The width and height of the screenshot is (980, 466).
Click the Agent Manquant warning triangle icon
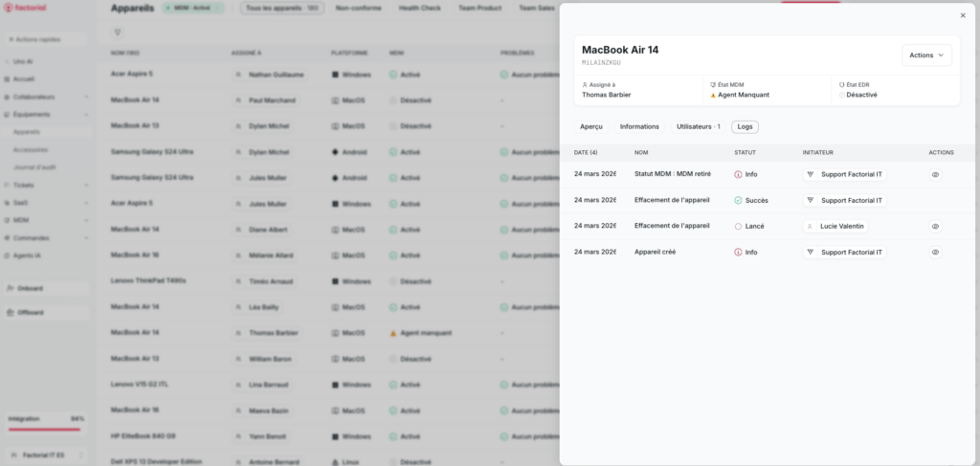713,95
